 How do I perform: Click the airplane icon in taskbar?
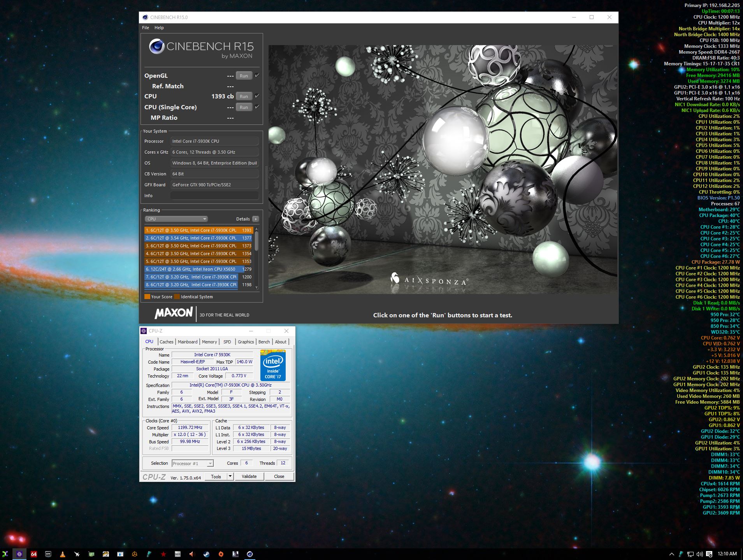77,554
